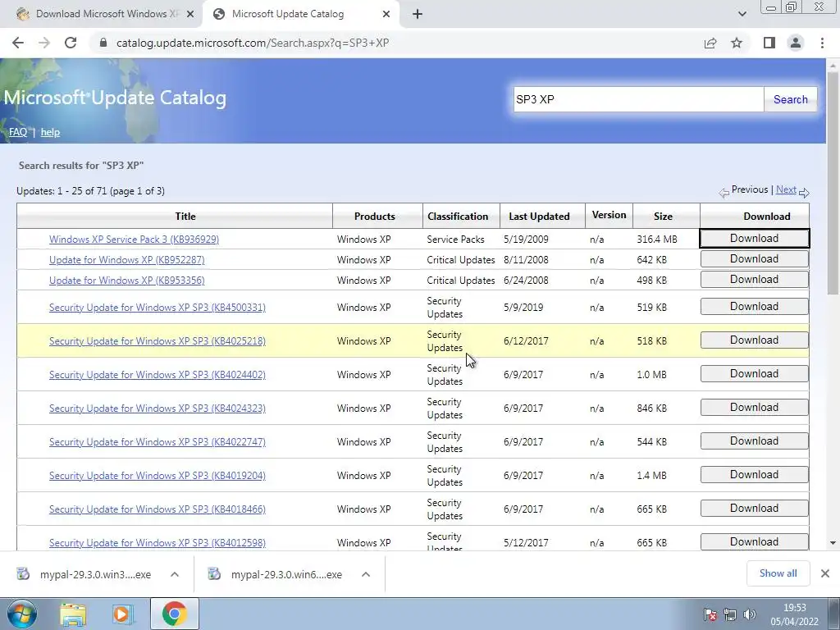This screenshot has width=840, height=630.
Task: Select the Microsoft Update Catalog tab
Action: [x=300, y=15]
